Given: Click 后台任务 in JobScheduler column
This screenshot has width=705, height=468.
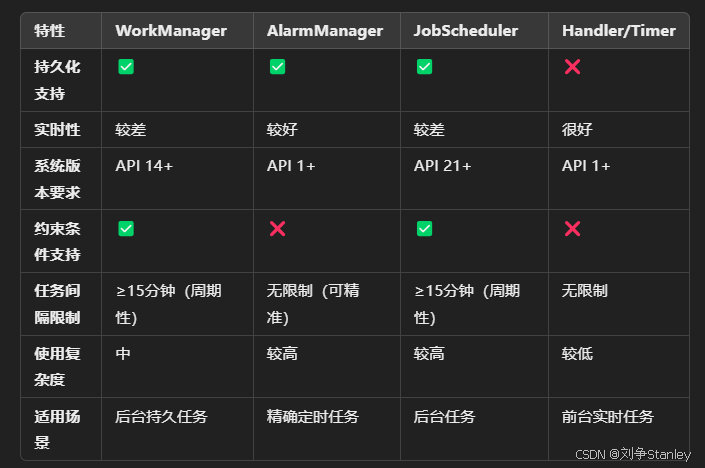Looking at the screenshot, I should 444,416.
